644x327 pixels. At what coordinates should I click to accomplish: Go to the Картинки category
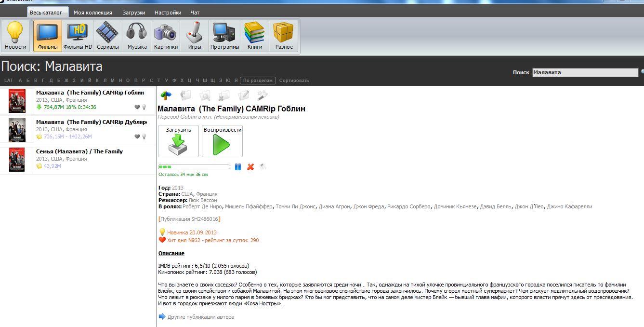point(166,36)
